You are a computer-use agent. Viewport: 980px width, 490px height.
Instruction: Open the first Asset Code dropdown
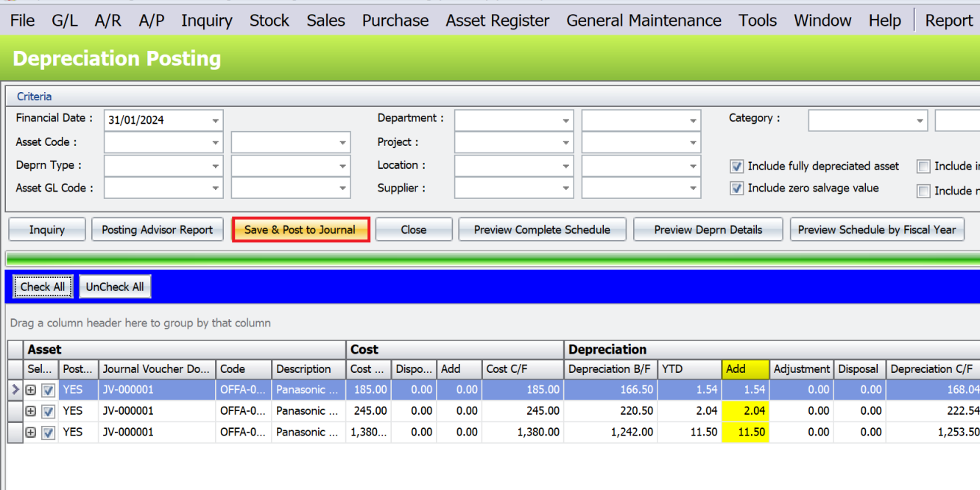click(x=215, y=143)
